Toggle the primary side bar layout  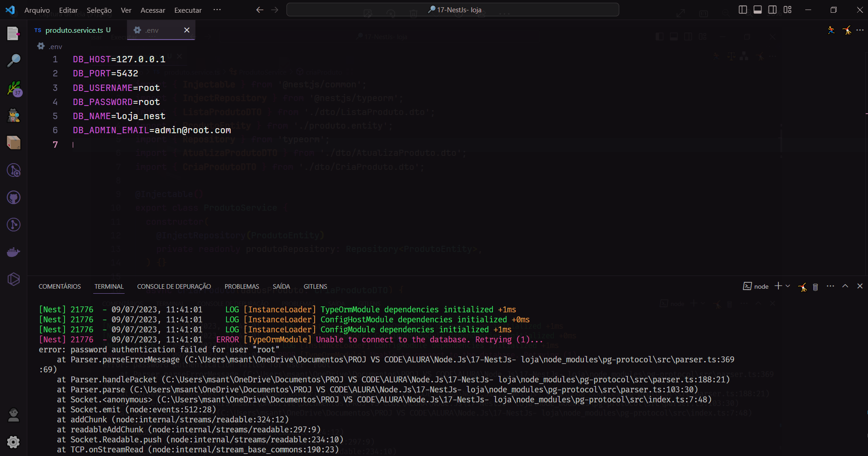(743, 10)
